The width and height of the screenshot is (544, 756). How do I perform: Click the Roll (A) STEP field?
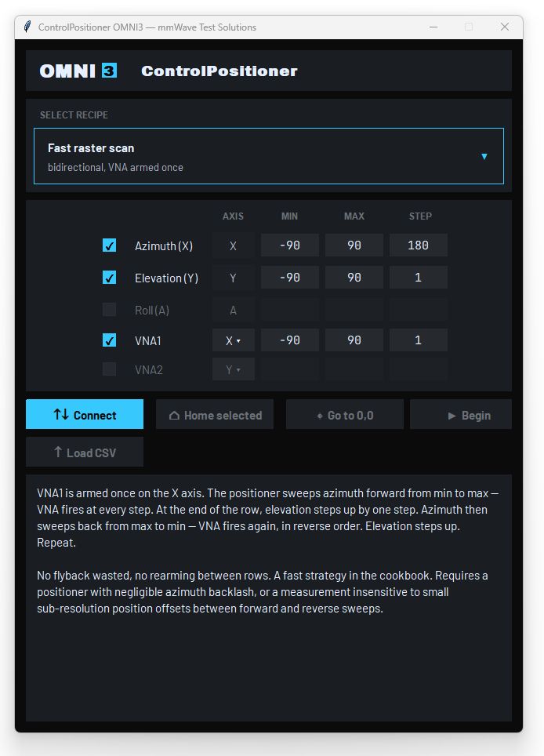pos(419,310)
